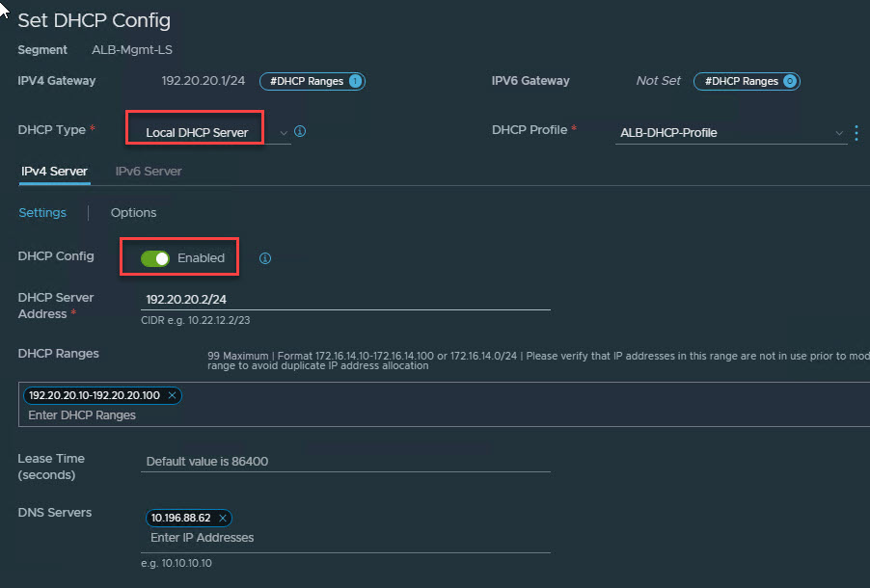Open the three-dot menu beside DHCP Profile
Image resolution: width=870 pixels, height=588 pixels.
(856, 133)
